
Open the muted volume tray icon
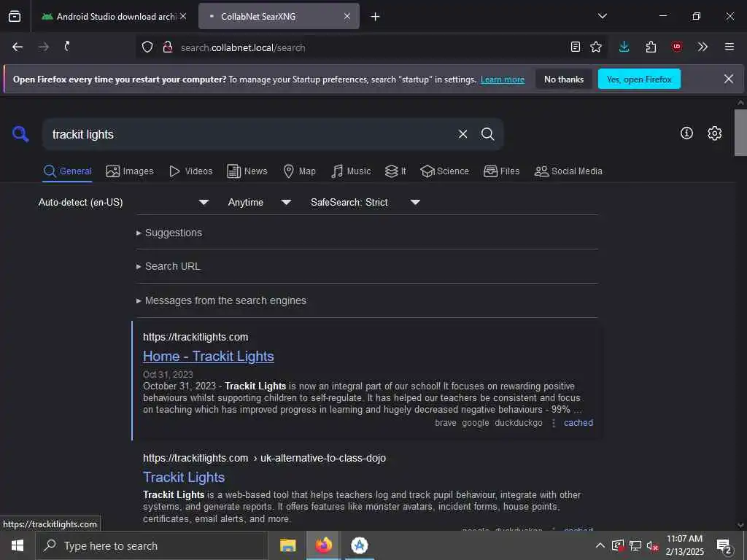653,545
